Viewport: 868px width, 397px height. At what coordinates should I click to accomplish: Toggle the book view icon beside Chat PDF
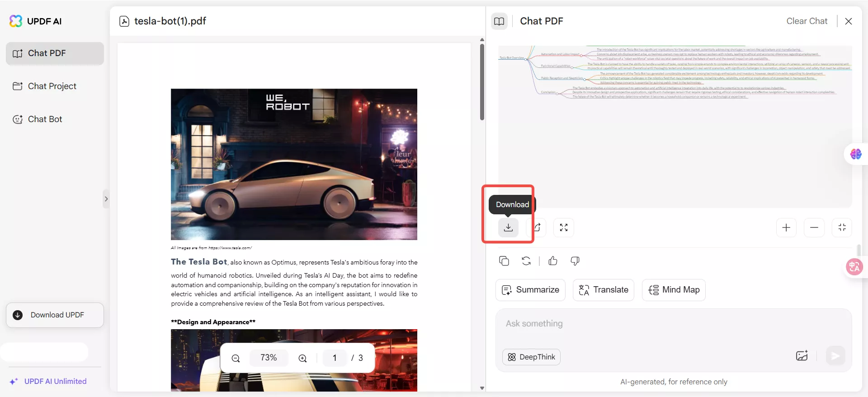[x=499, y=21]
